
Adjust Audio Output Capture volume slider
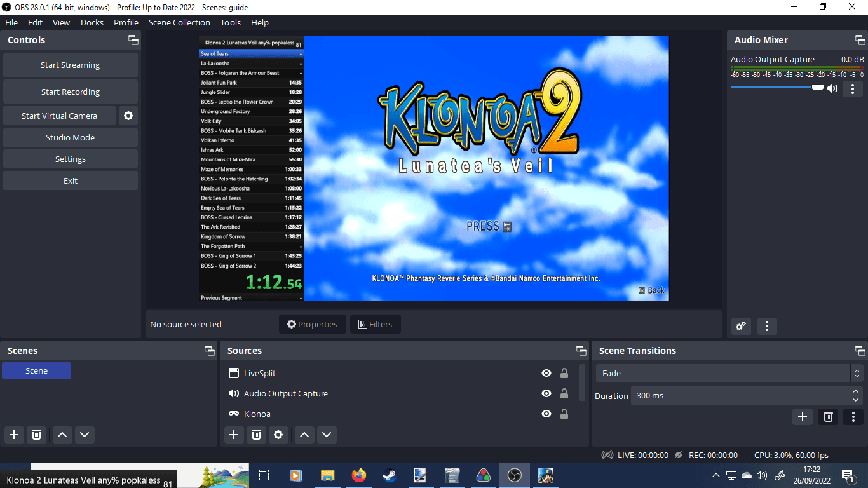(777, 87)
